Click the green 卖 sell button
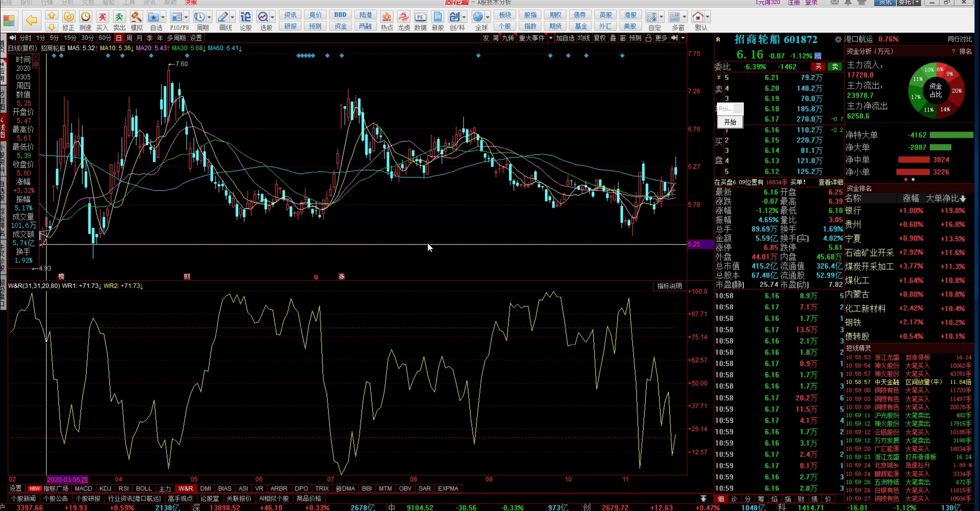 835,67
